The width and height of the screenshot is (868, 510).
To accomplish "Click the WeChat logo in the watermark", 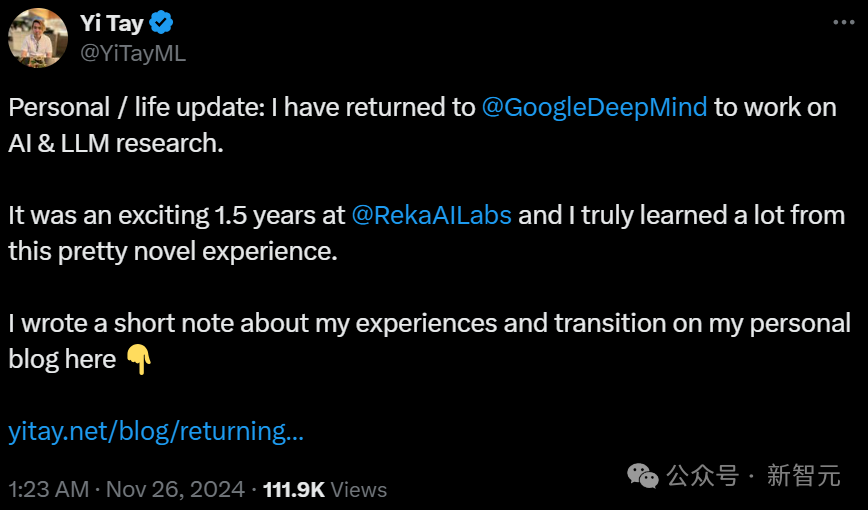I will pos(642,476).
